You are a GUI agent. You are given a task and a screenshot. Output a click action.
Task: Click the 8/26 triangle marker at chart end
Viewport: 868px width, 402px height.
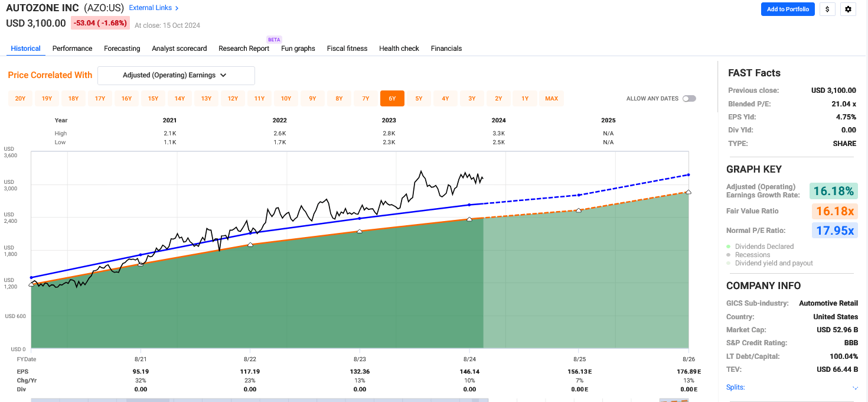[688, 192]
